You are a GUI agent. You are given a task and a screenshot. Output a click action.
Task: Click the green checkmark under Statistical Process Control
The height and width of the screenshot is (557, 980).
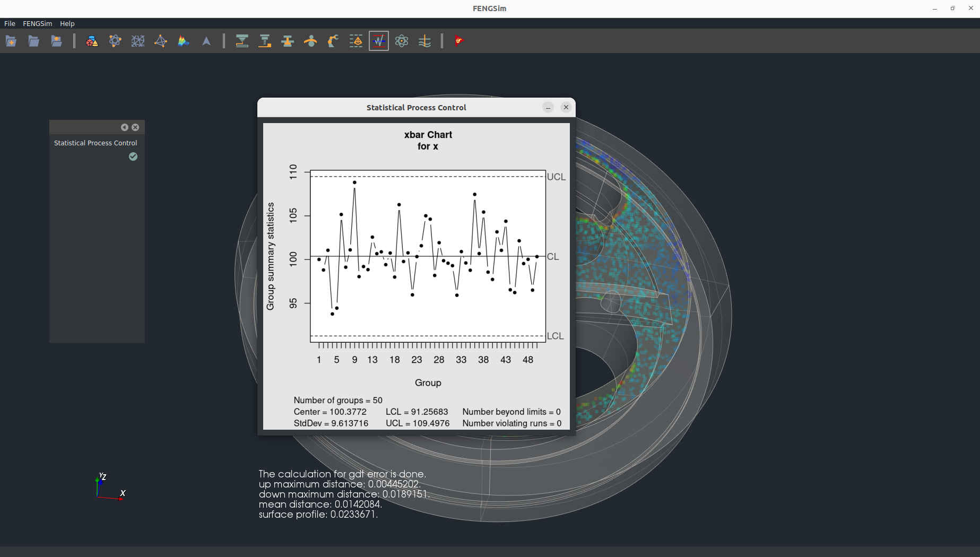point(133,156)
